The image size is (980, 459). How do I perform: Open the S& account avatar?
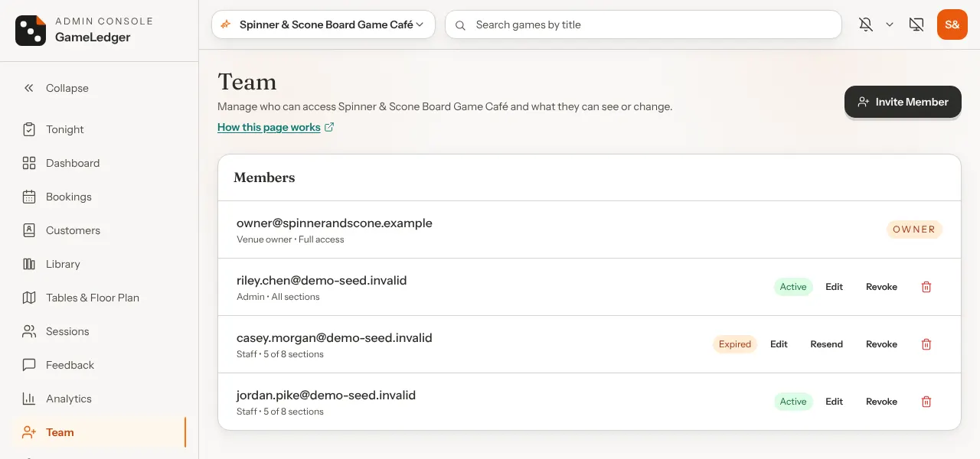click(x=952, y=24)
